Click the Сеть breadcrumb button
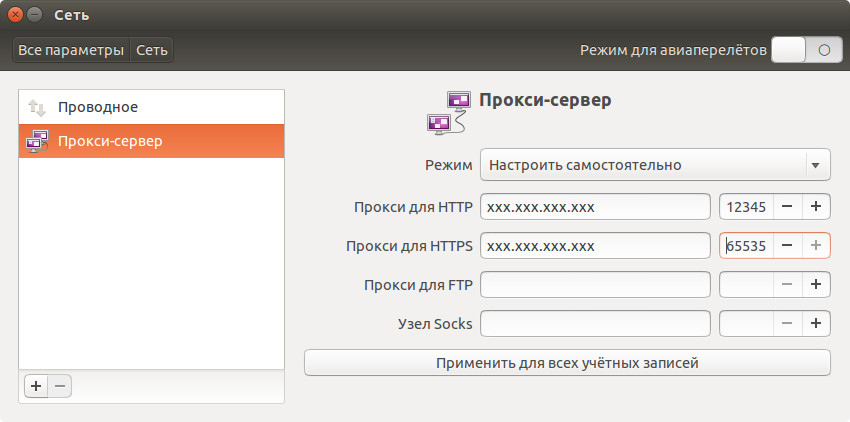This screenshot has height=422, width=850. (152, 50)
